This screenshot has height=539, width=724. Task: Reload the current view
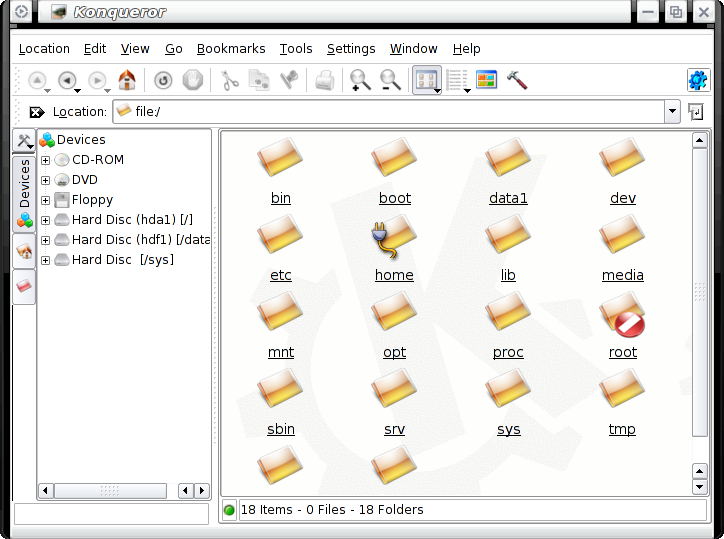tap(163, 81)
